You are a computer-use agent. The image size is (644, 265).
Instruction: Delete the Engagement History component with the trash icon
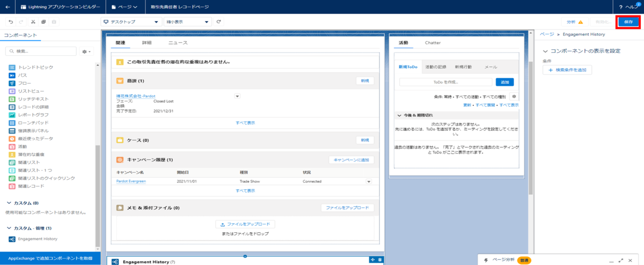pos(380,260)
